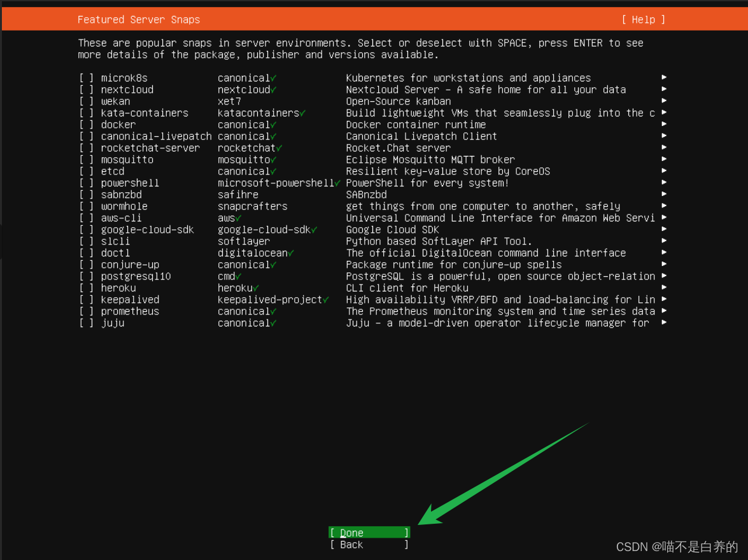Viewport: 748px width, 560px height.
Task: Toggle the rocketchat-server checkbox
Action: 87,148
